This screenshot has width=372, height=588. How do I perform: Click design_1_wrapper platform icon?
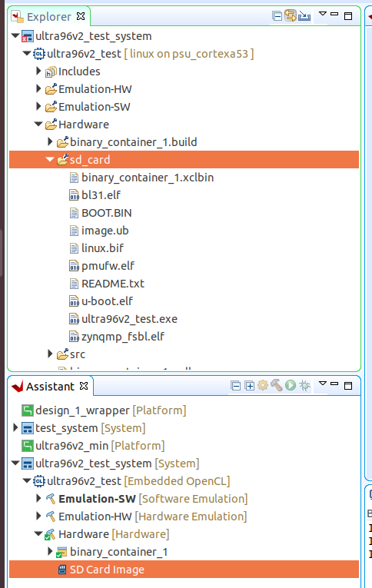28,410
